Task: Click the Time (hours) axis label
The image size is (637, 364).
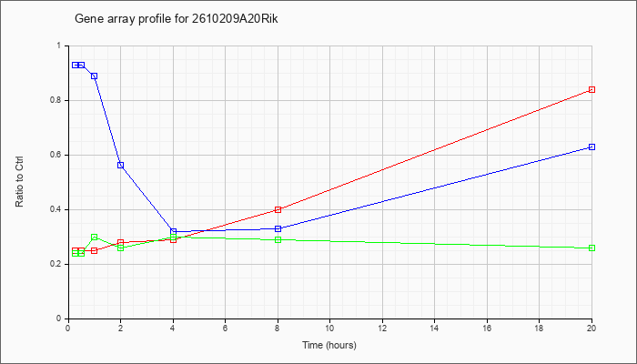Action: (329, 345)
